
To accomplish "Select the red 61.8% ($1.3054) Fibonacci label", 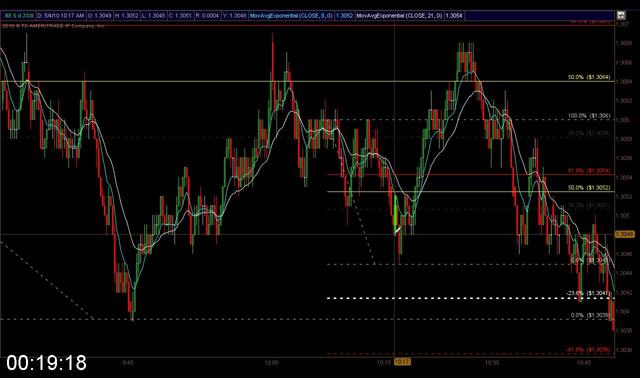I will click(x=589, y=171).
